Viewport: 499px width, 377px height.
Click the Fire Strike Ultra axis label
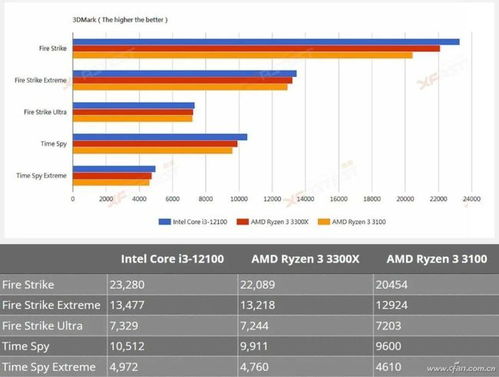[x=45, y=112]
